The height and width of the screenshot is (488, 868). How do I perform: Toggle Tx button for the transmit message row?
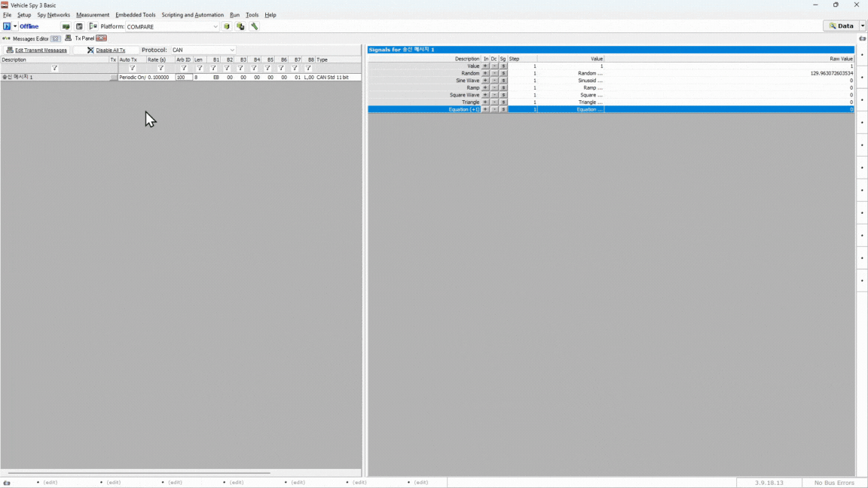click(x=114, y=78)
